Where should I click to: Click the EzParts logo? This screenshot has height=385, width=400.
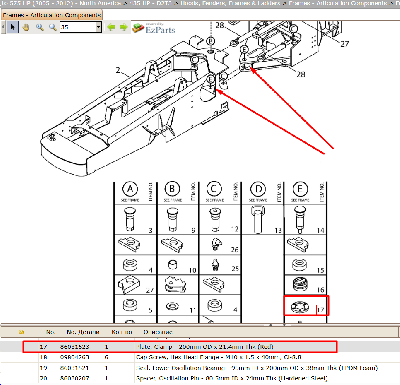[154, 28]
